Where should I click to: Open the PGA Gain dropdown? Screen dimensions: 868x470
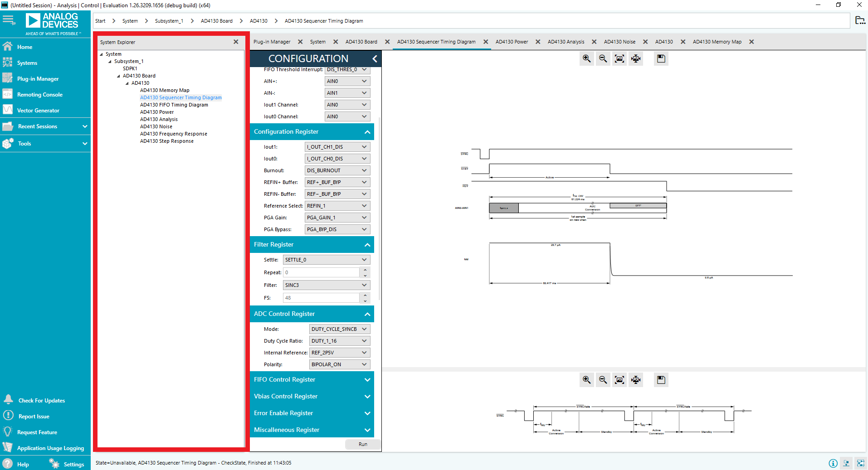coord(337,218)
